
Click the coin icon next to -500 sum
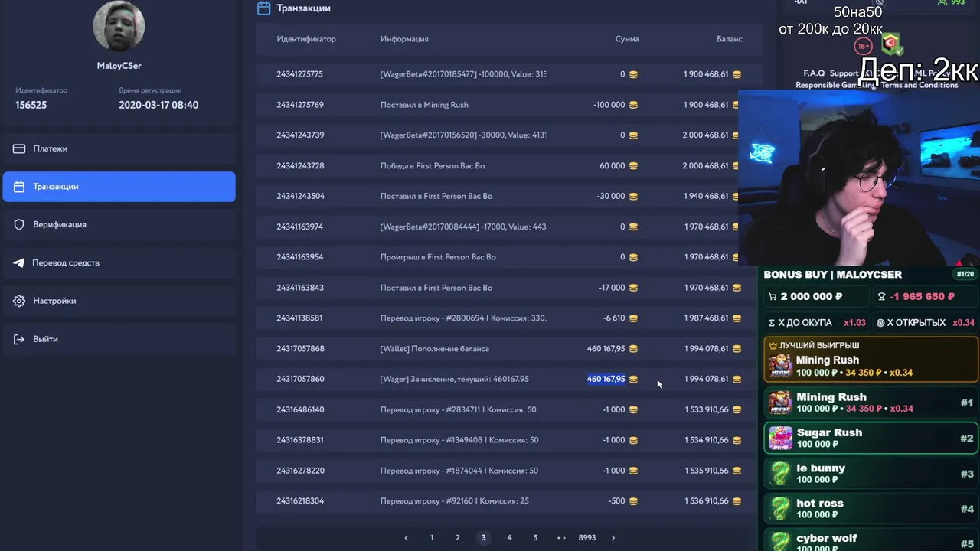coord(633,501)
